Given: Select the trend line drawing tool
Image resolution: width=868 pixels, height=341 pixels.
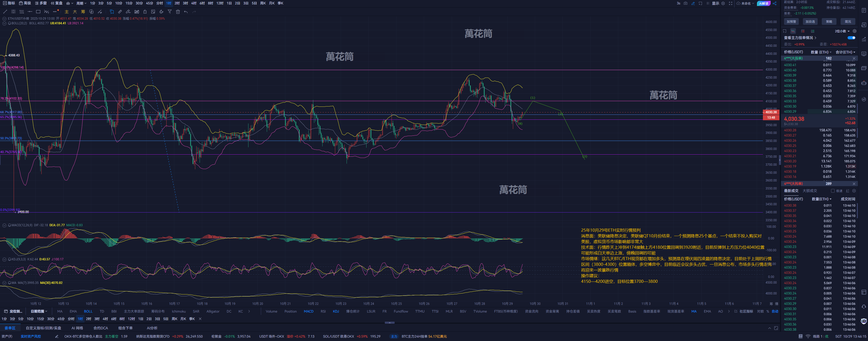Looking at the screenshot, I should pos(5,12).
